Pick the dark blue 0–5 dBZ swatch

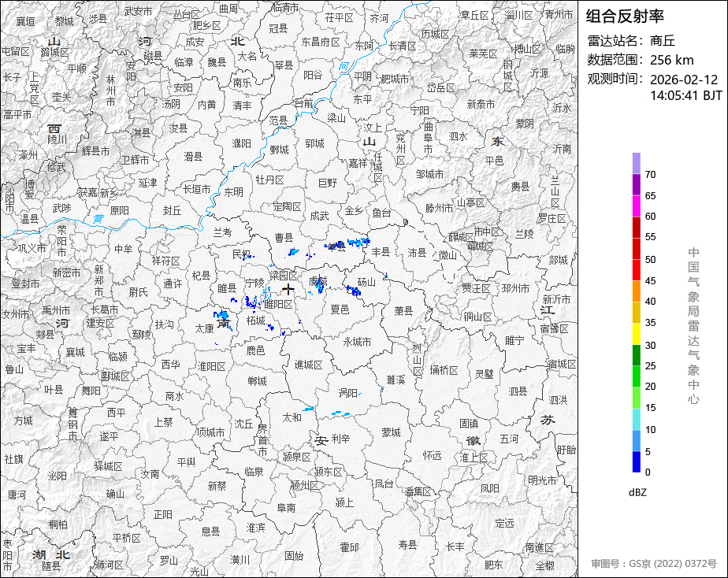[636, 462]
